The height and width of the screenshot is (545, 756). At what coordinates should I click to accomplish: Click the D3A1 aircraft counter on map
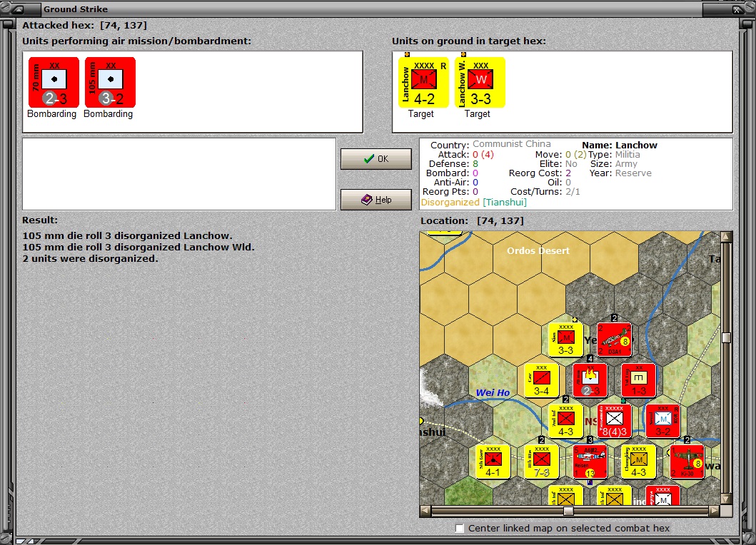point(614,340)
